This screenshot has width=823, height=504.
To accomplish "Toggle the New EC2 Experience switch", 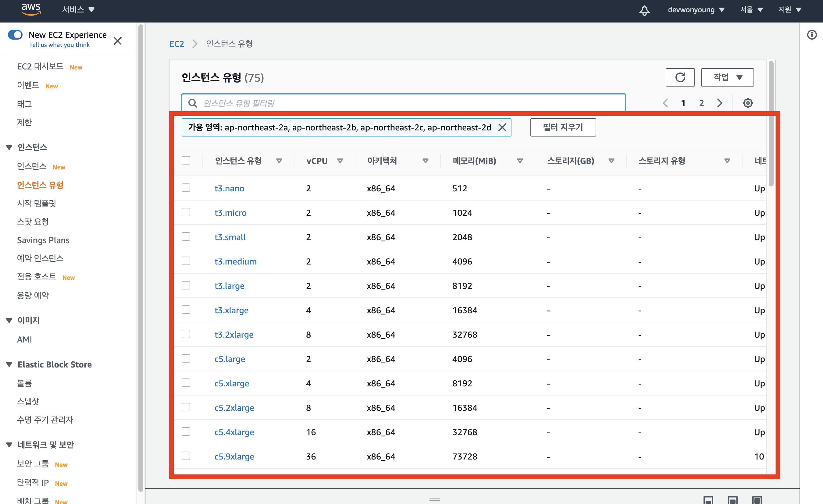I will pyautogui.click(x=15, y=35).
